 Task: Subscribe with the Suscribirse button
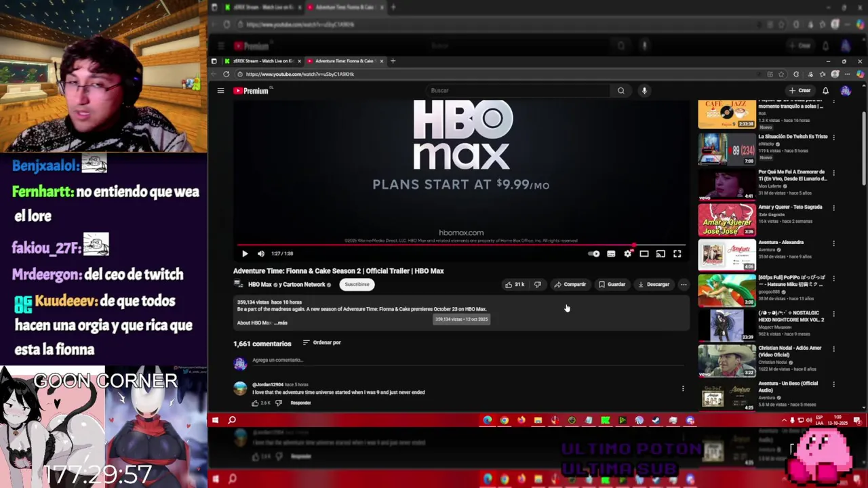click(x=357, y=285)
